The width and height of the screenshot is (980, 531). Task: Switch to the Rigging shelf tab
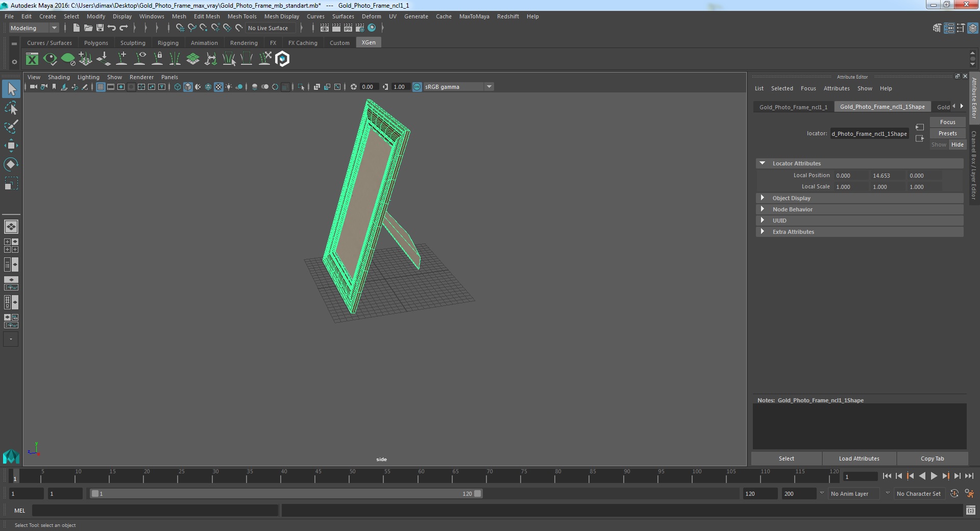tap(168, 43)
